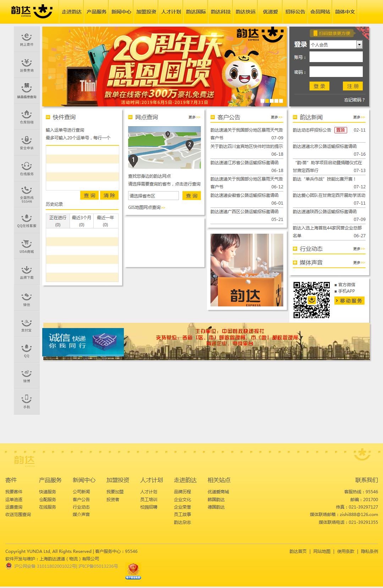Click 更多 in the 网点查询 header
Screen dimensions: 383x588
click(x=195, y=117)
